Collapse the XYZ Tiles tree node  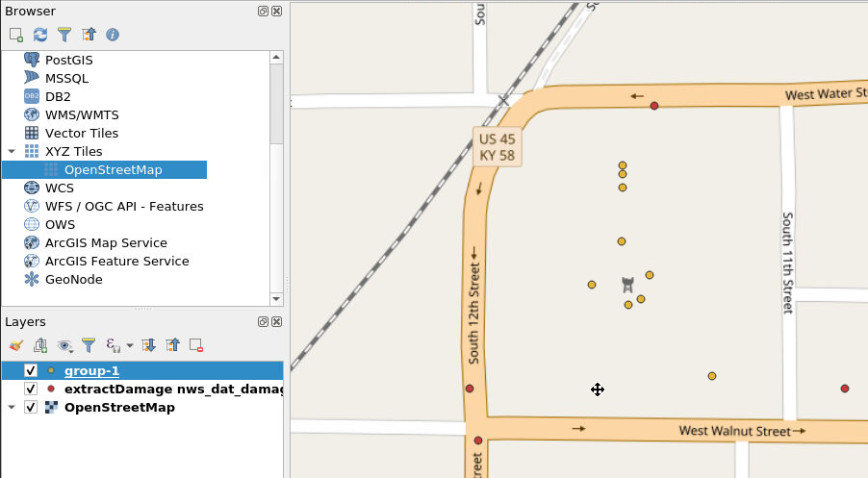[x=12, y=152]
